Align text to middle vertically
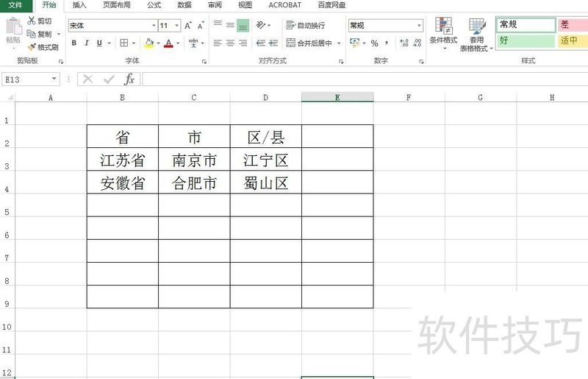This screenshot has width=588, height=379. coord(230,25)
